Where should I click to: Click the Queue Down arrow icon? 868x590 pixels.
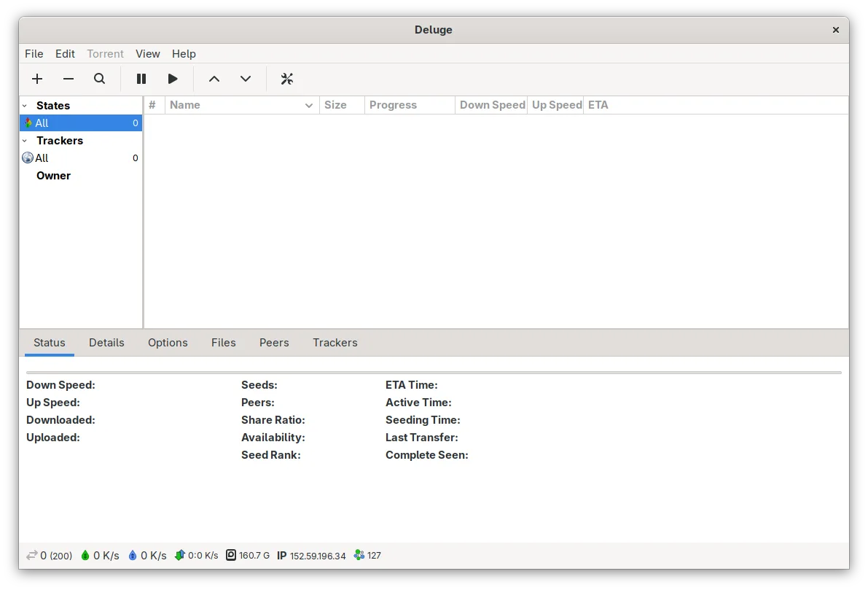(245, 79)
